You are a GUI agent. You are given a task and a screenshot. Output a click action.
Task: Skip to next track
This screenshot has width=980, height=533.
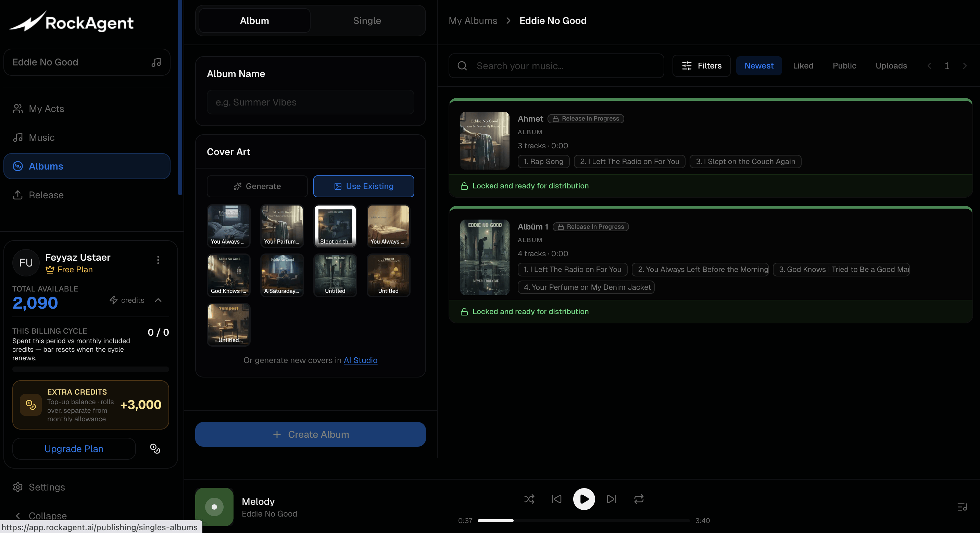point(611,499)
